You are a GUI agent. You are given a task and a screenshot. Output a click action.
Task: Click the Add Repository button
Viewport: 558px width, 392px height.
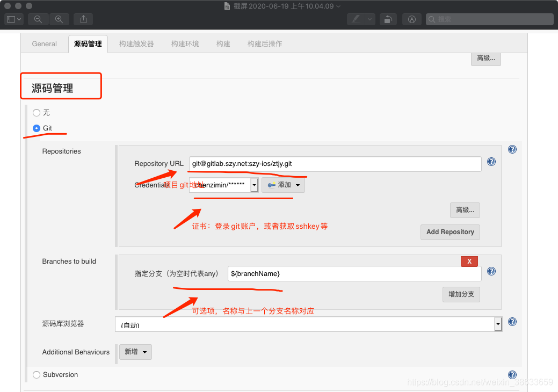(450, 232)
